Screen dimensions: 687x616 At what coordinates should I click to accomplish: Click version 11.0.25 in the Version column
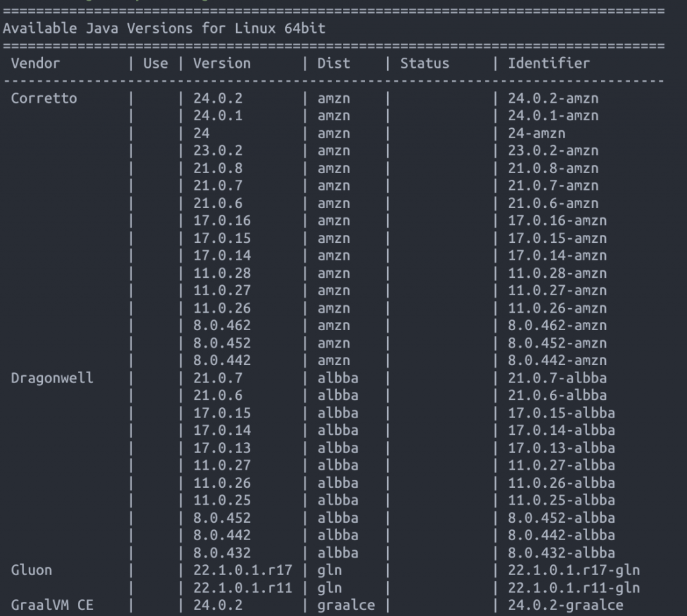222,501
